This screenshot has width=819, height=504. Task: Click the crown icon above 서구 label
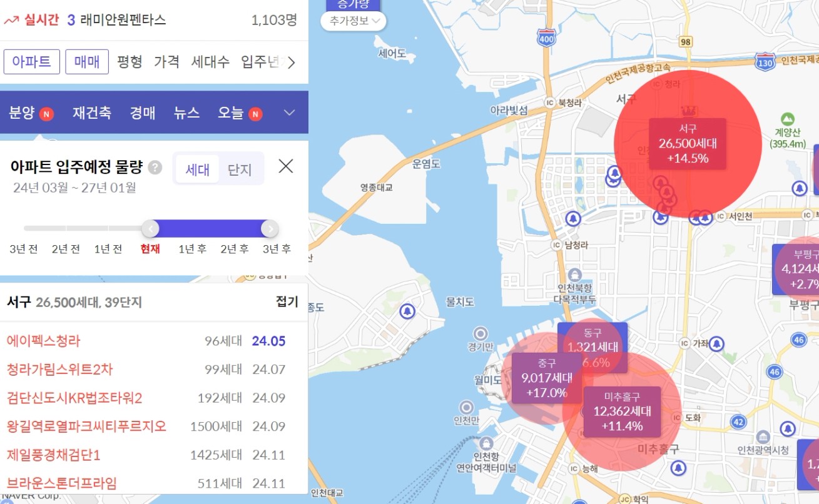(688, 111)
